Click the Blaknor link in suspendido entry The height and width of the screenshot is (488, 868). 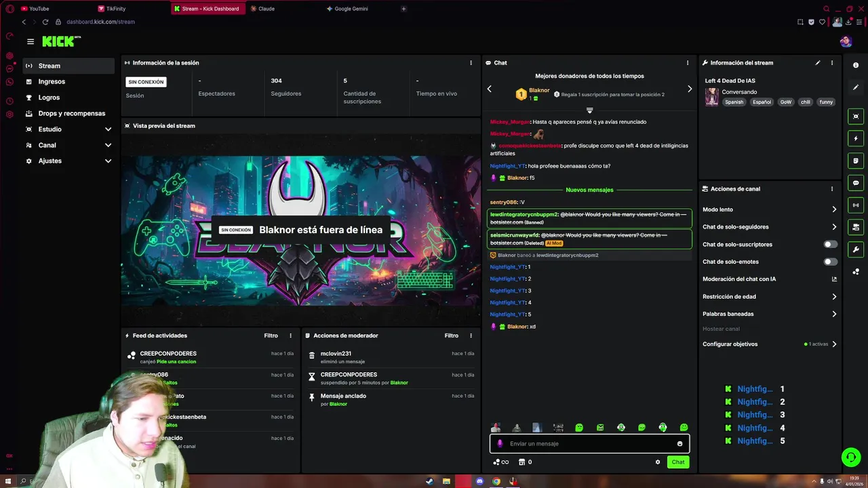[x=399, y=383]
